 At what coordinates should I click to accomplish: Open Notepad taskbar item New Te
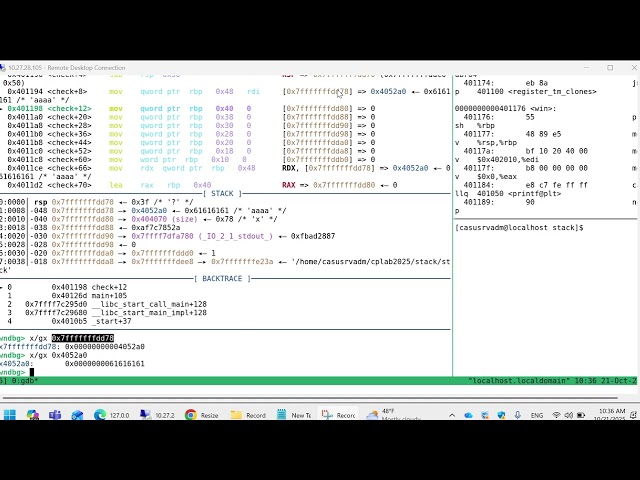(x=293, y=415)
